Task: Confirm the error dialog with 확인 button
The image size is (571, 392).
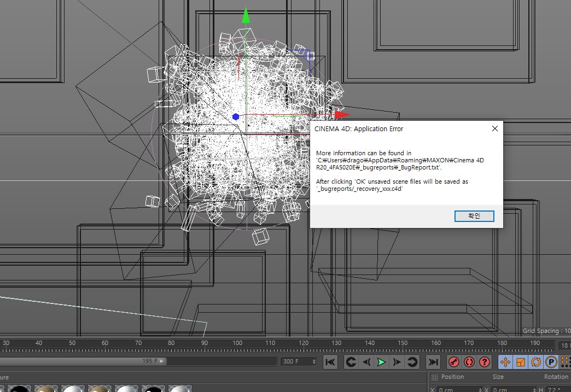Action: point(474,216)
